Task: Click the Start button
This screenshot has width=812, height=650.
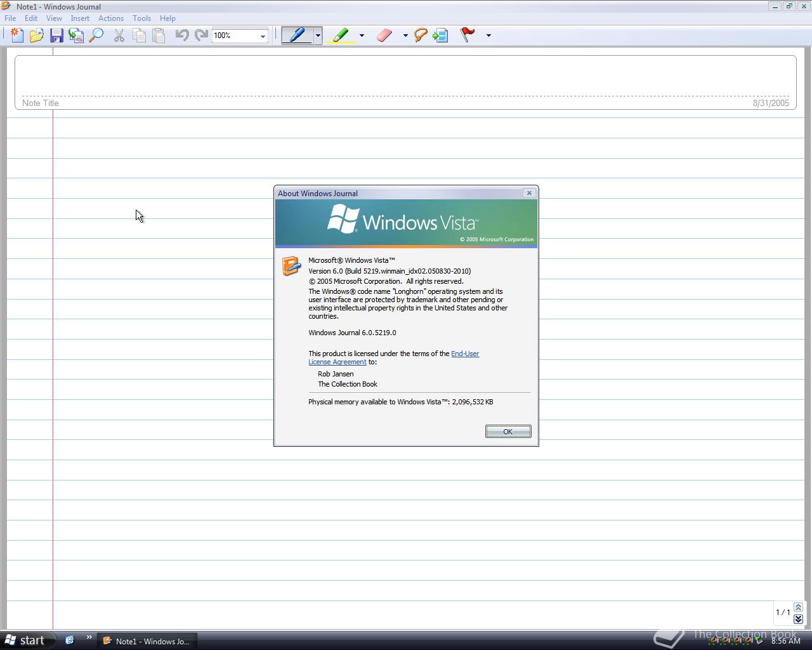Action: [x=28, y=640]
